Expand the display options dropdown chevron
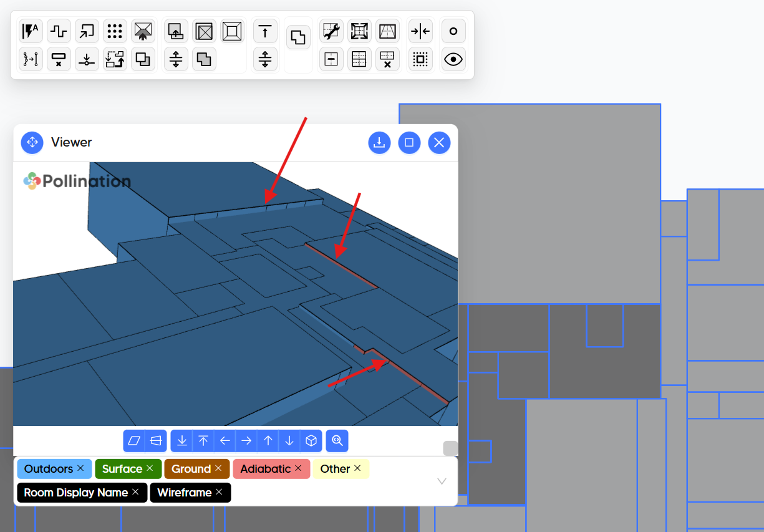The image size is (764, 532). click(x=442, y=481)
